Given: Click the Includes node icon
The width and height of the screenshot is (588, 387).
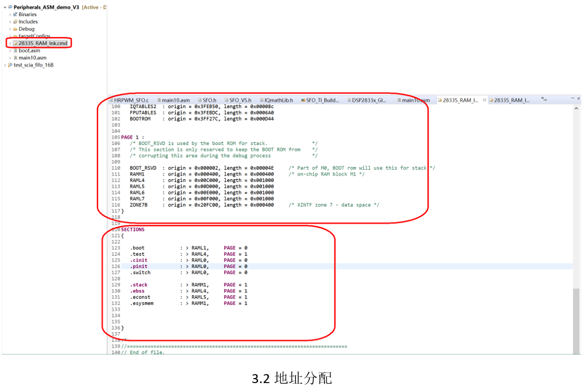Looking at the screenshot, I should [15, 22].
